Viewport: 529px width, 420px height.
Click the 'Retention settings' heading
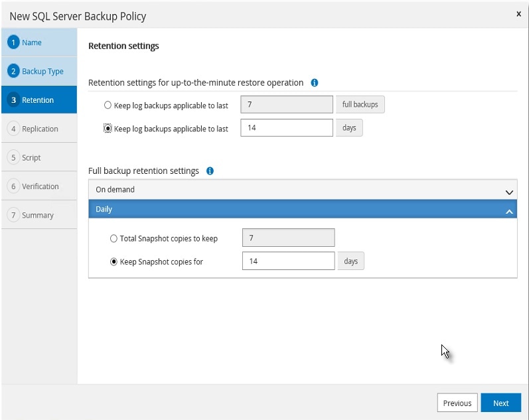coord(123,46)
